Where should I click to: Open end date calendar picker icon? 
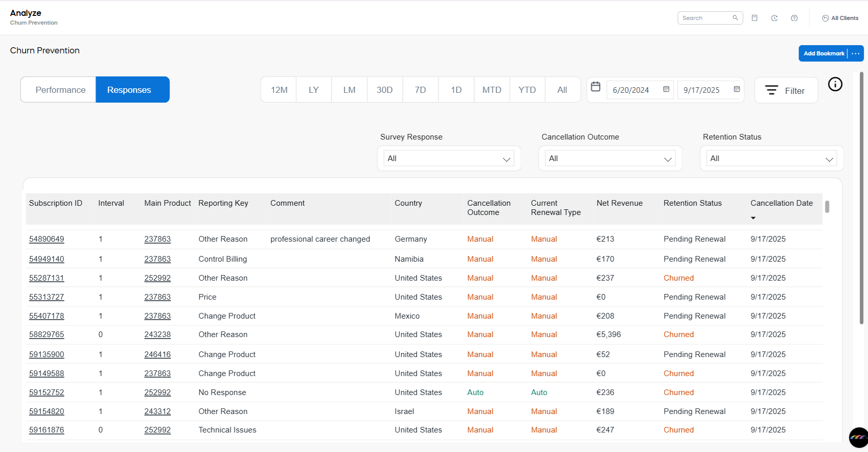pos(737,89)
